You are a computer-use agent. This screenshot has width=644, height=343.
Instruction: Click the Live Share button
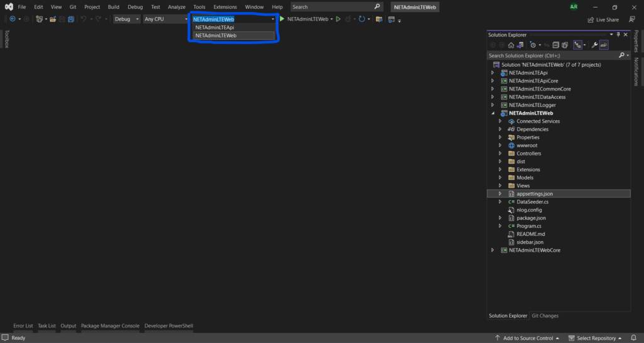603,20
